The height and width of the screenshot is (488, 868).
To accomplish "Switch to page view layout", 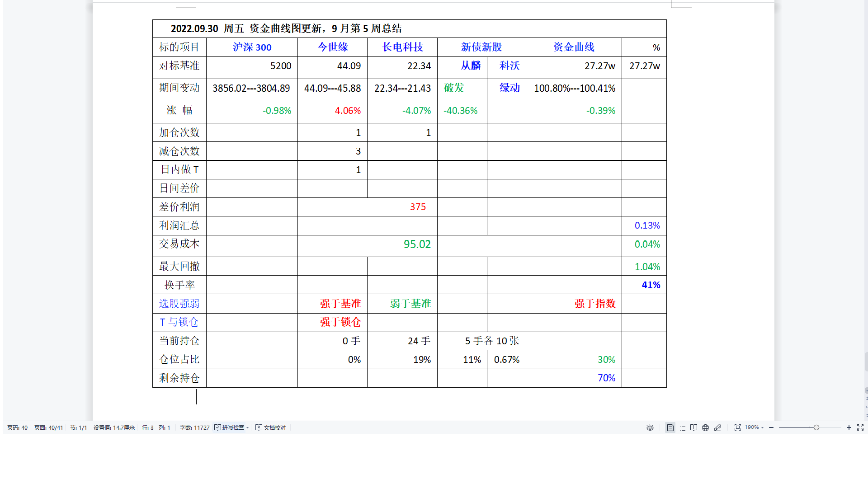I will (x=670, y=427).
